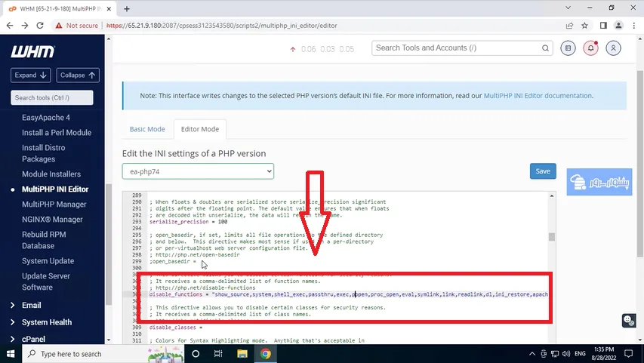This screenshot has width=644, height=363.
Task: Go forward in browser history
Action: click(x=25, y=26)
